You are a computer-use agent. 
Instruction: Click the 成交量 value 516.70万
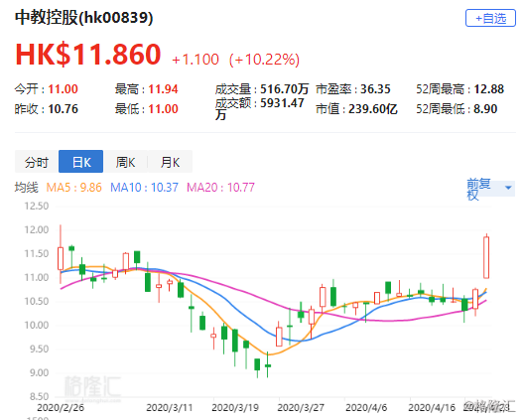click(x=284, y=89)
